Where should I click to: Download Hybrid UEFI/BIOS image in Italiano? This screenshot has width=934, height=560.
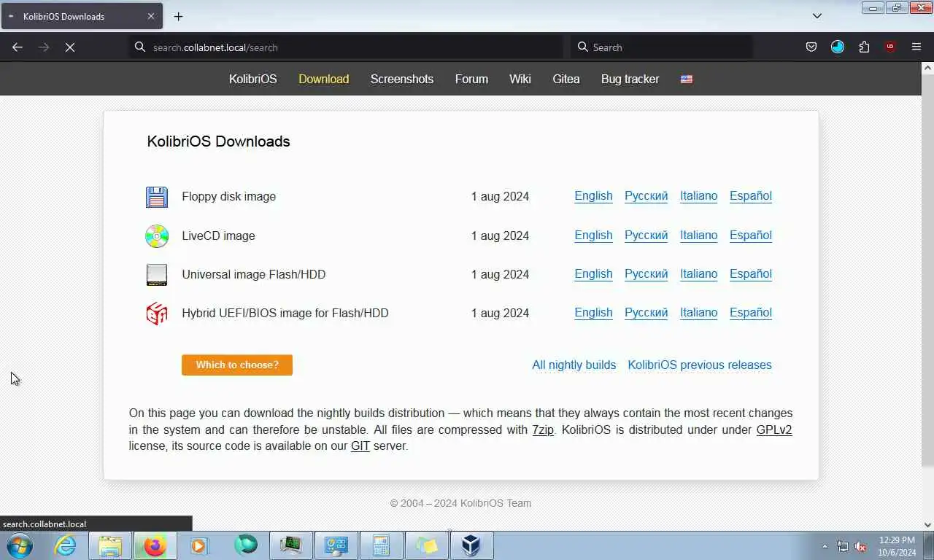[698, 313]
